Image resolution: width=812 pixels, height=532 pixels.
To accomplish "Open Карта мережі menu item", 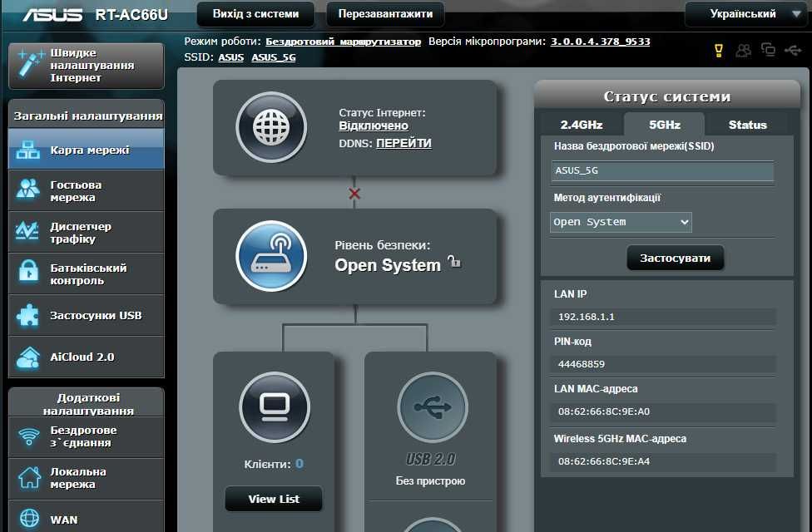I will coord(87,150).
